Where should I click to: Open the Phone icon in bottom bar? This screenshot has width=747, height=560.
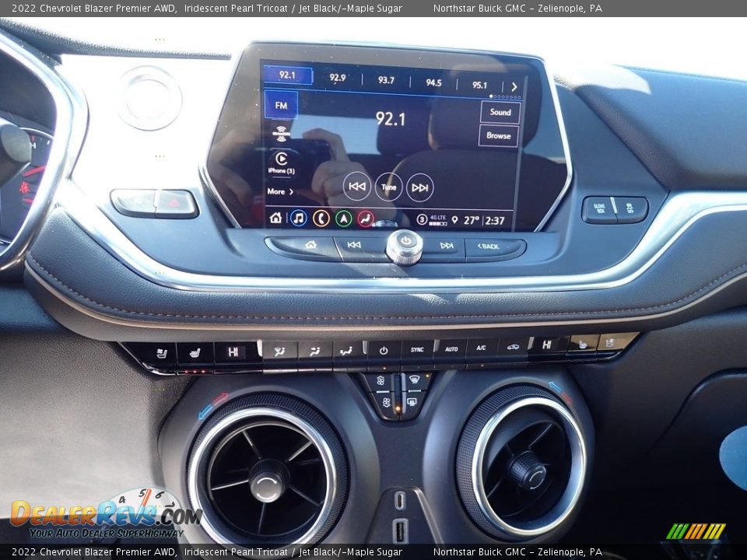321,218
